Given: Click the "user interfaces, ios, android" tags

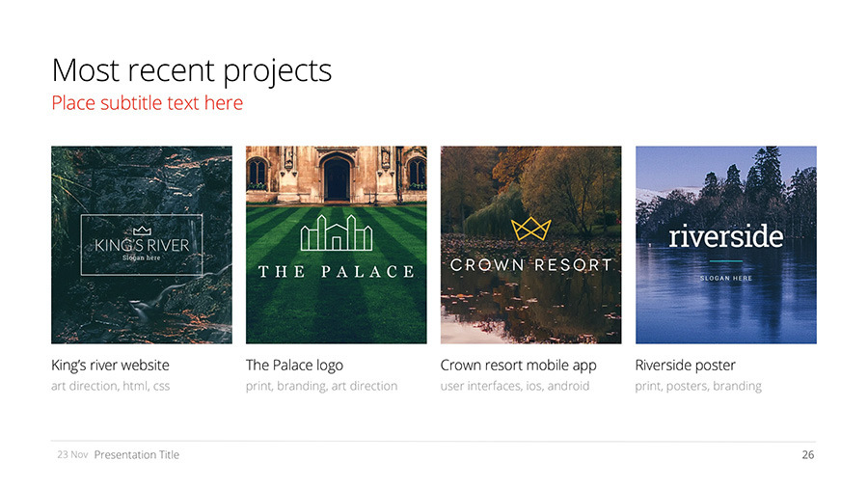Looking at the screenshot, I should point(514,387).
